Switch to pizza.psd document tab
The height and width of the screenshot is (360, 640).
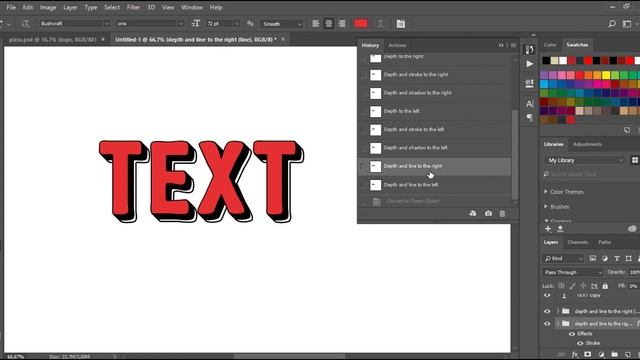pos(52,40)
